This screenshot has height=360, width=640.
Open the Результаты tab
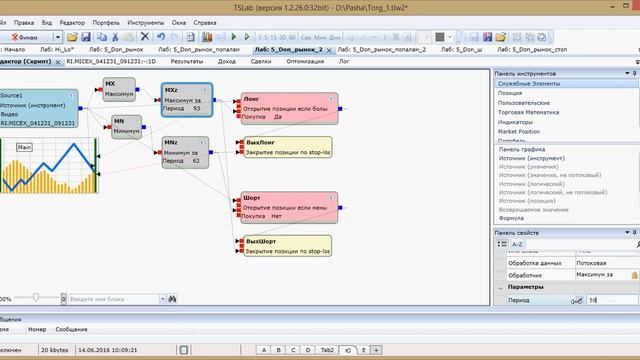(x=187, y=62)
